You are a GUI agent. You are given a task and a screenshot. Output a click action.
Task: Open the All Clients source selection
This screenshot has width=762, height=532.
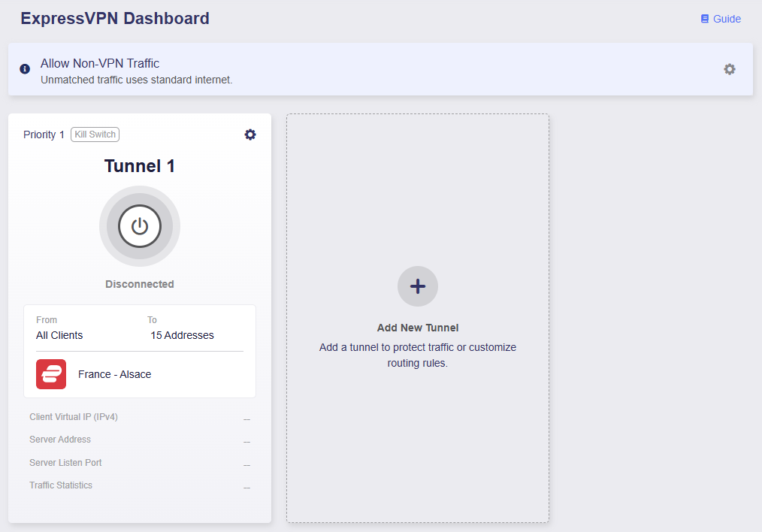pos(59,335)
